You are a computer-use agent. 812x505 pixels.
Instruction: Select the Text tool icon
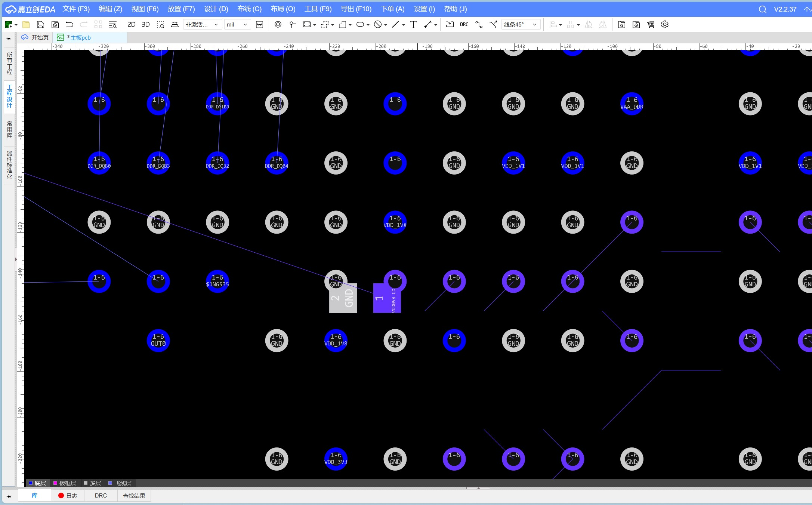(x=413, y=25)
